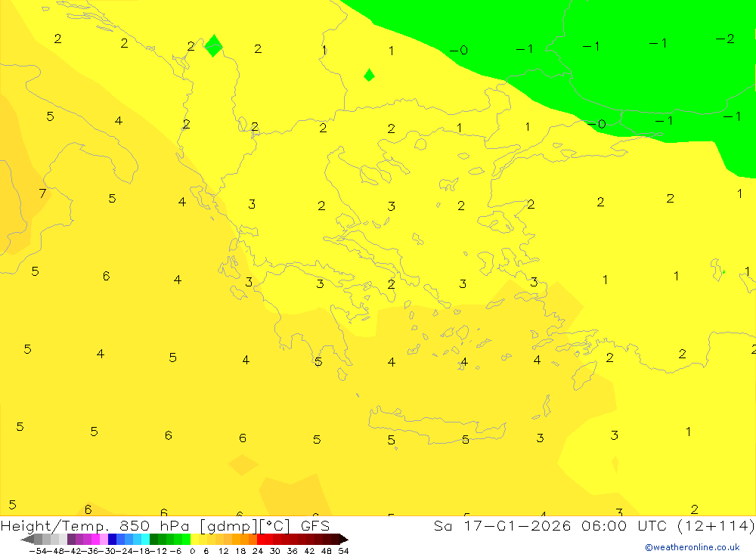Click the -54 label under the color scale
Viewport: 756px width, 554px height.
point(38,551)
